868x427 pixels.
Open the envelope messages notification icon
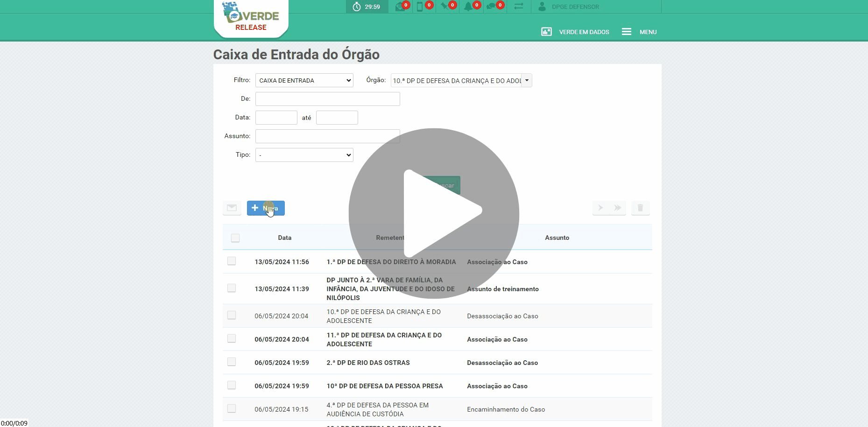tap(400, 7)
